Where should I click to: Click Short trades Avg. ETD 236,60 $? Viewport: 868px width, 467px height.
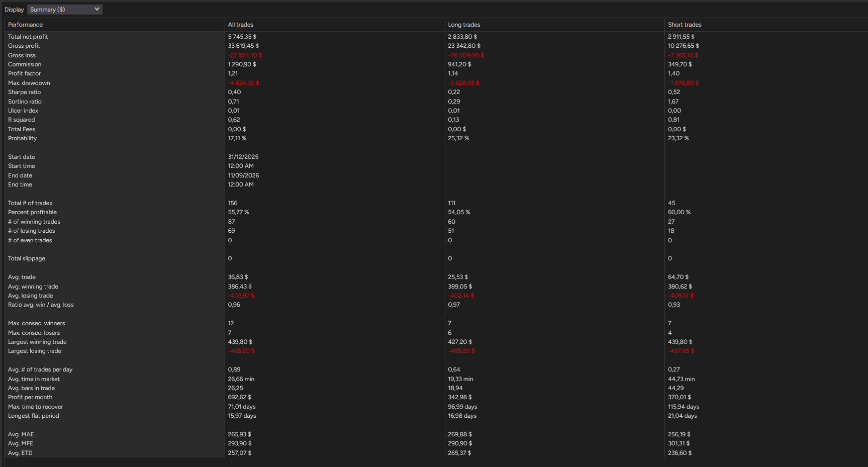coord(680,453)
